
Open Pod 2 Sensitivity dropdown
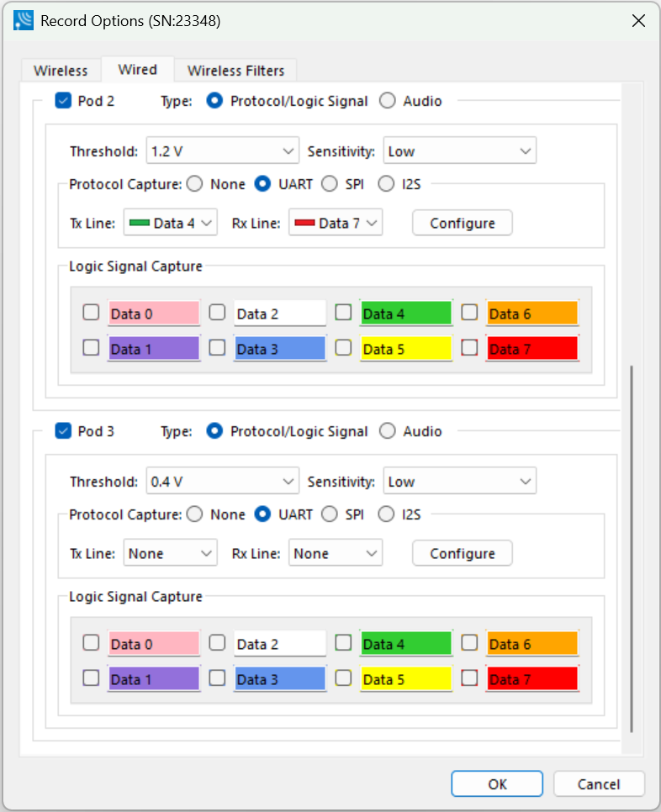click(459, 150)
